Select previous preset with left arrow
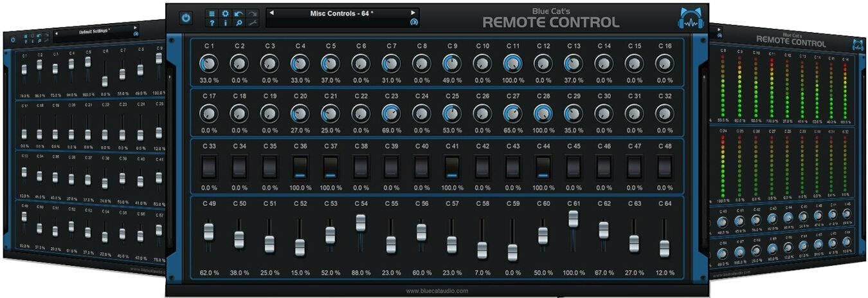The width and height of the screenshot is (868, 298). tap(271, 12)
